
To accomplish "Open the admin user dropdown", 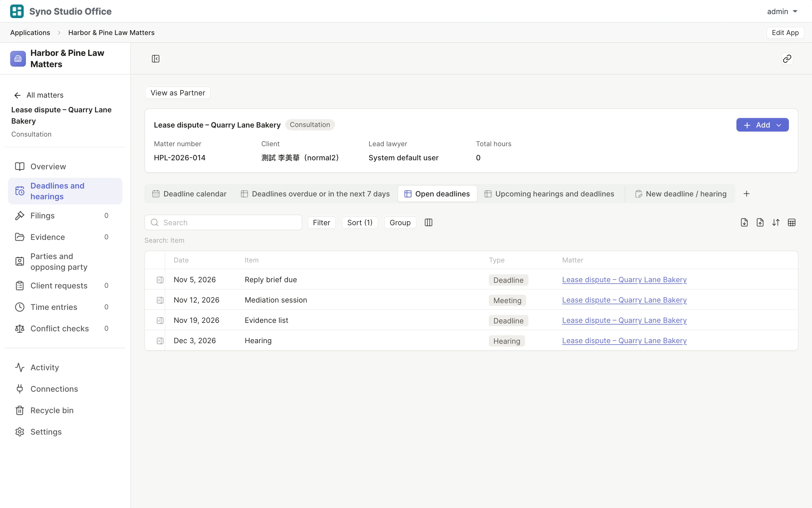I will [782, 11].
